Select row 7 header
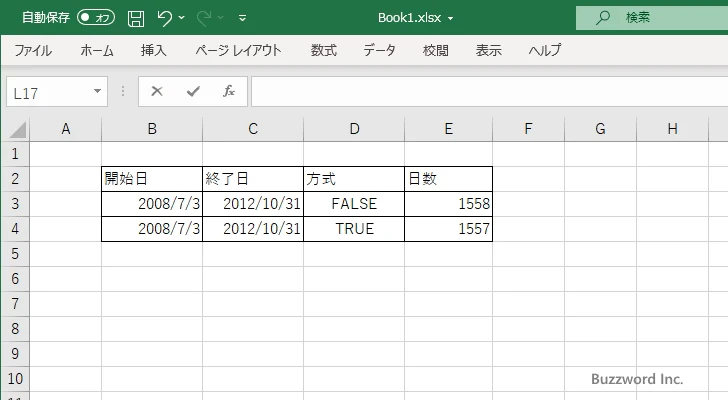 [x=15, y=304]
